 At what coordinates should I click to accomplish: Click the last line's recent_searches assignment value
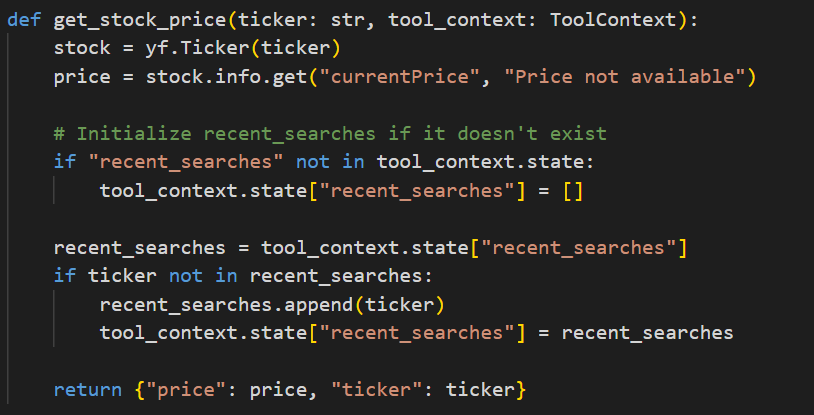point(647,332)
